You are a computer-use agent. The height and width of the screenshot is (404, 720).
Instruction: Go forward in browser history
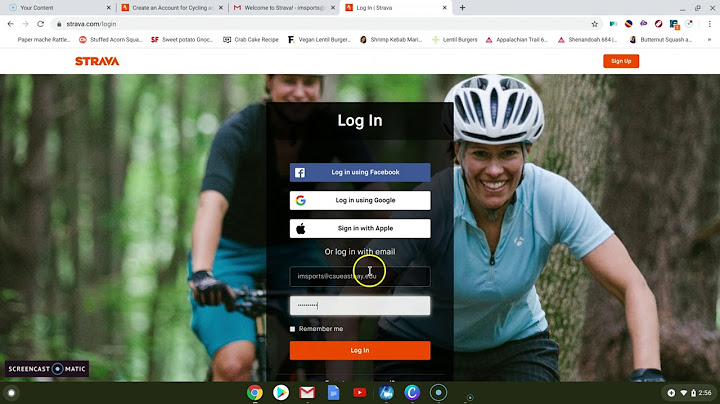pyautogui.click(x=26, y=24)
